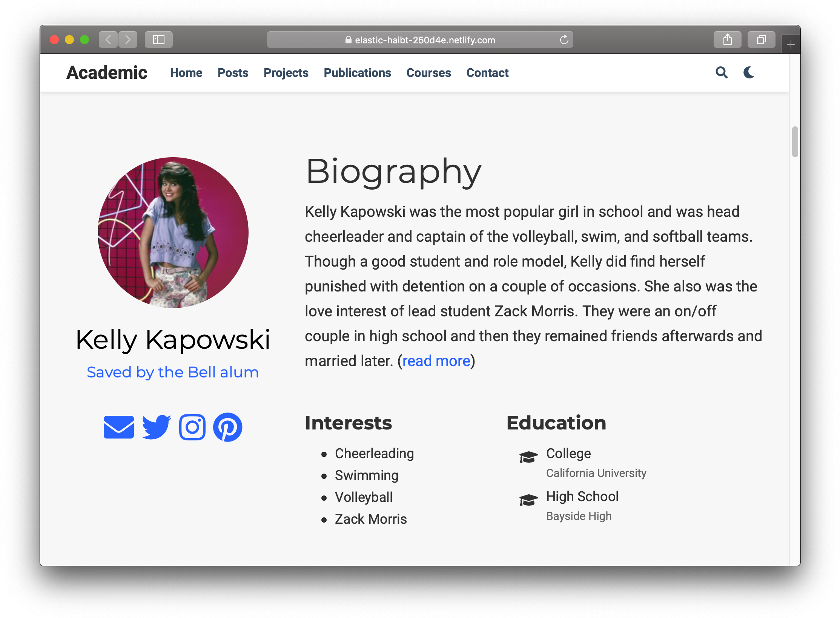Viewport: 840px width, 618px height.
Task: Click the High School education entry
Action: pyautogui.click(x=582, y=497)
